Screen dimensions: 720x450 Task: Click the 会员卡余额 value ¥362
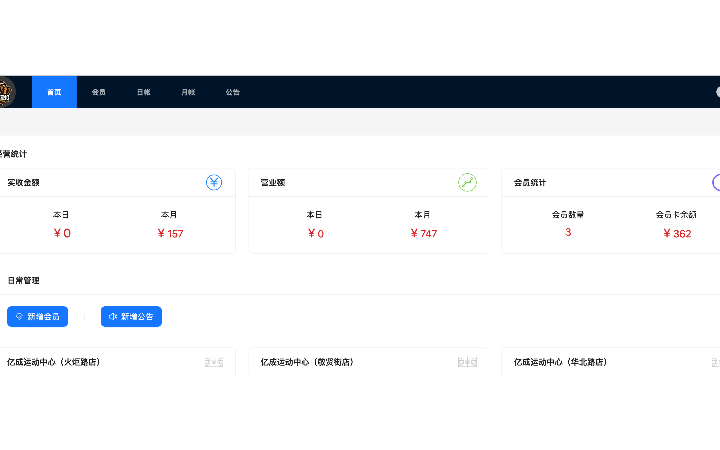point(677,234)
